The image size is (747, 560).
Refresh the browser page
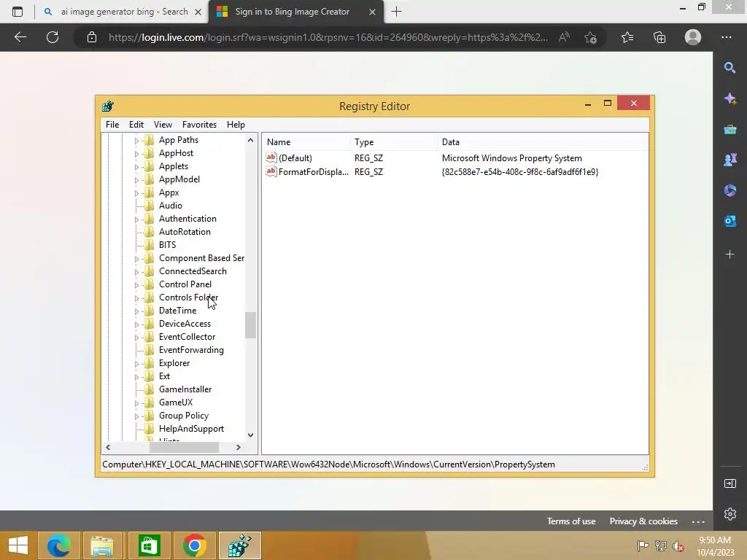click(x=53, y=37)
